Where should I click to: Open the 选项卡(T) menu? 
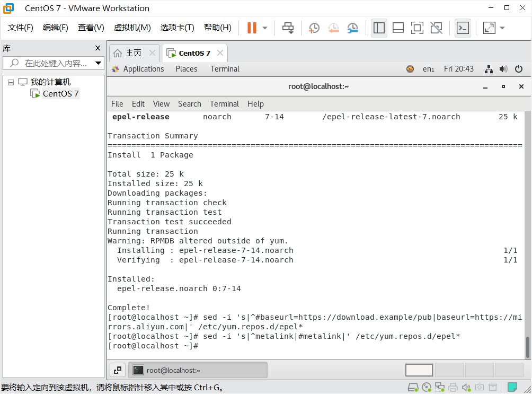pyautogui.click(x=177, y=28)
